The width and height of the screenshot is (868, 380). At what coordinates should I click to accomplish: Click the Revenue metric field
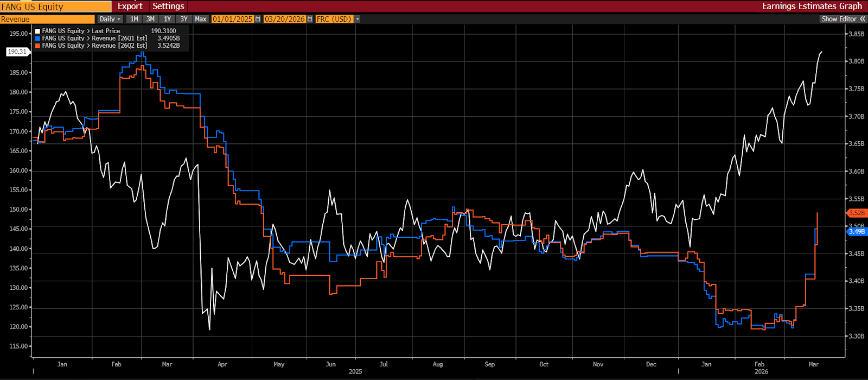pyautogui.click(x=47, y=19)
